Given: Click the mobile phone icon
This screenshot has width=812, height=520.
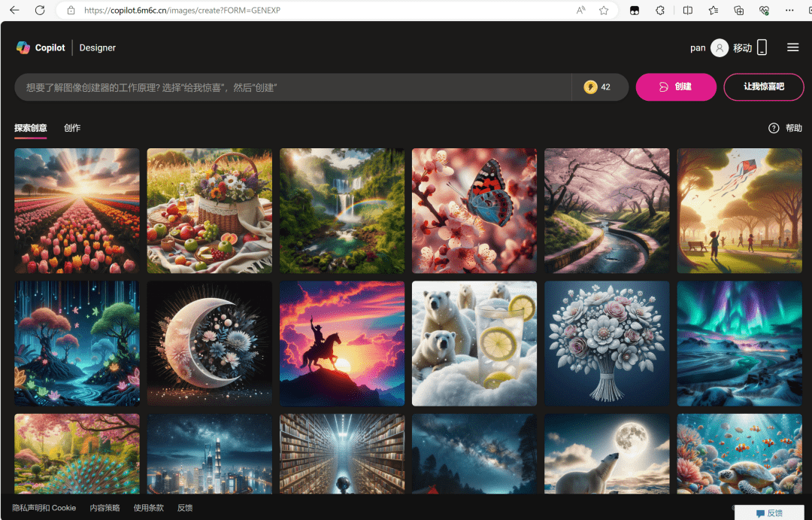Looking at the screenshot, I should [x=762, y=48].
